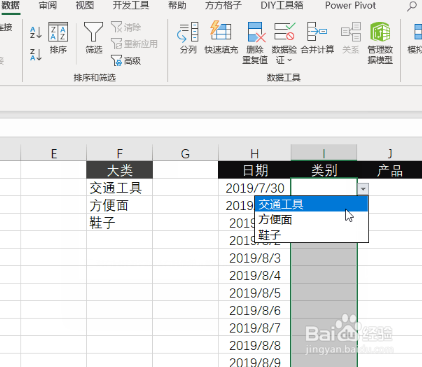The image size is (422, 367).
Task: Switch to the 数据 tab
Action: pyautogui.click(x=11, y=6)
